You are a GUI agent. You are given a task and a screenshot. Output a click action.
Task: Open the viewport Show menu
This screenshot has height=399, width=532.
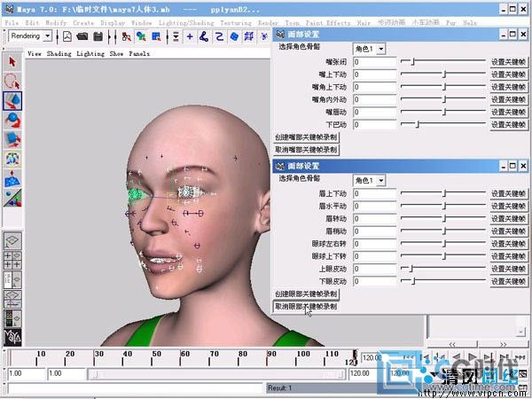tap(116, 53)
